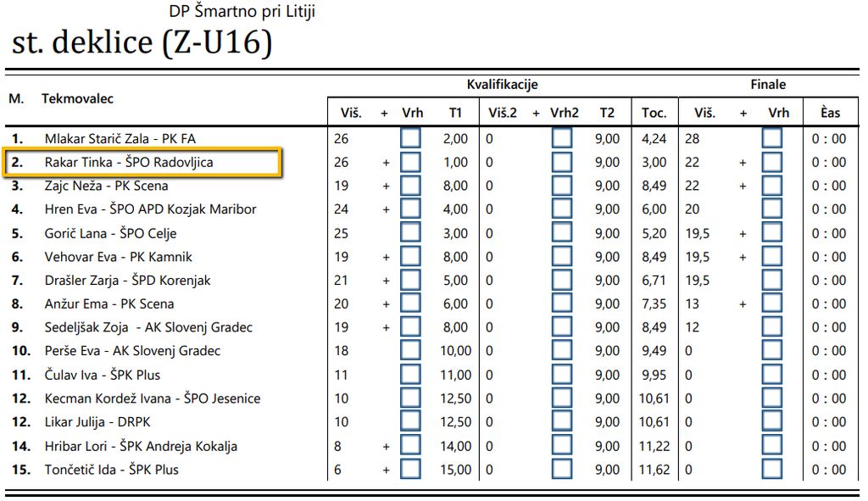Enable the first Vrh checkbox for Tončetič Ida
The width and height of the screenshot is (868, 501).
coord(410,470)
